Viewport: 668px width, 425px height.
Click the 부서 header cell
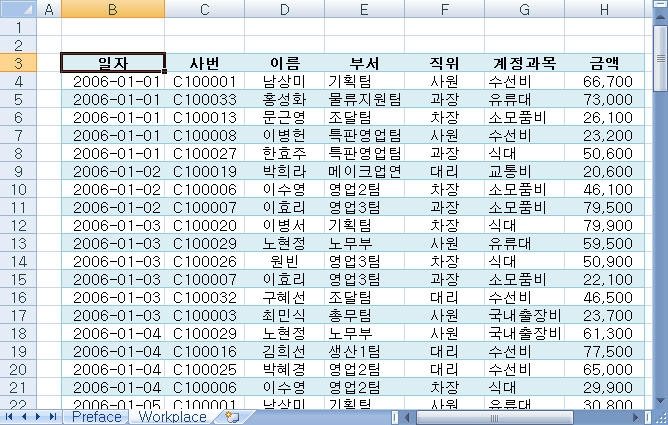pos(364,63)
